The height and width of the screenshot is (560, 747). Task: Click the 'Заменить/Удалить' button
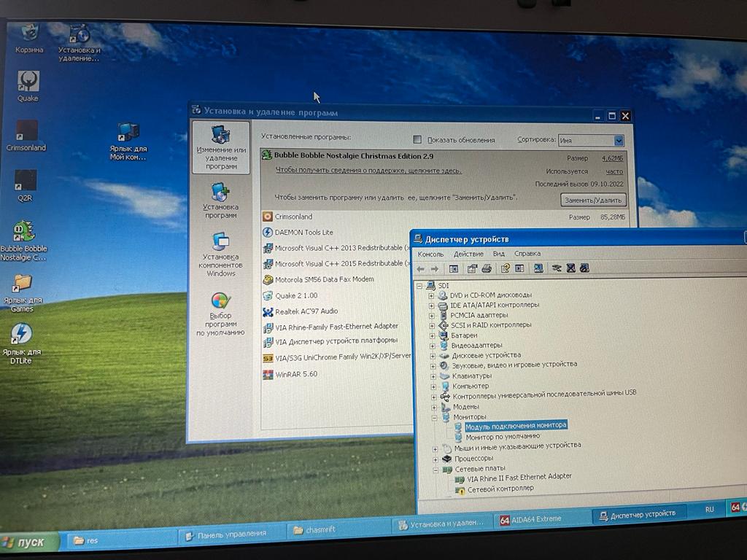593,200
